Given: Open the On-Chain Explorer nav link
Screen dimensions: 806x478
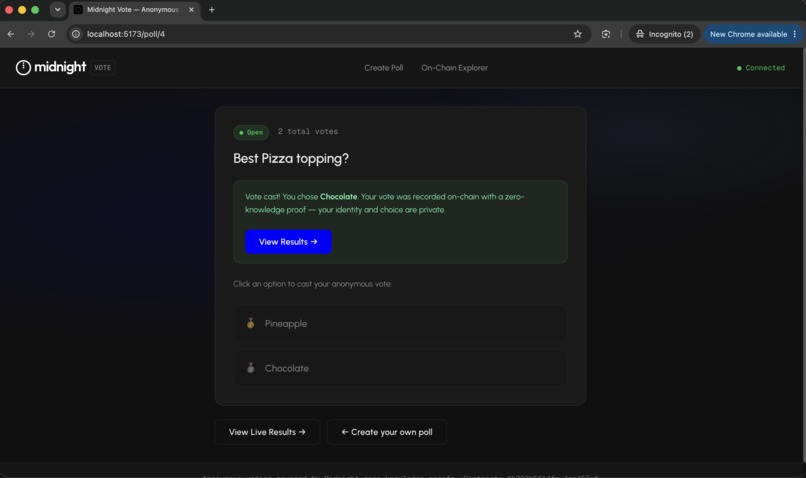Looking at the screenshot, I should pos(454,68).
